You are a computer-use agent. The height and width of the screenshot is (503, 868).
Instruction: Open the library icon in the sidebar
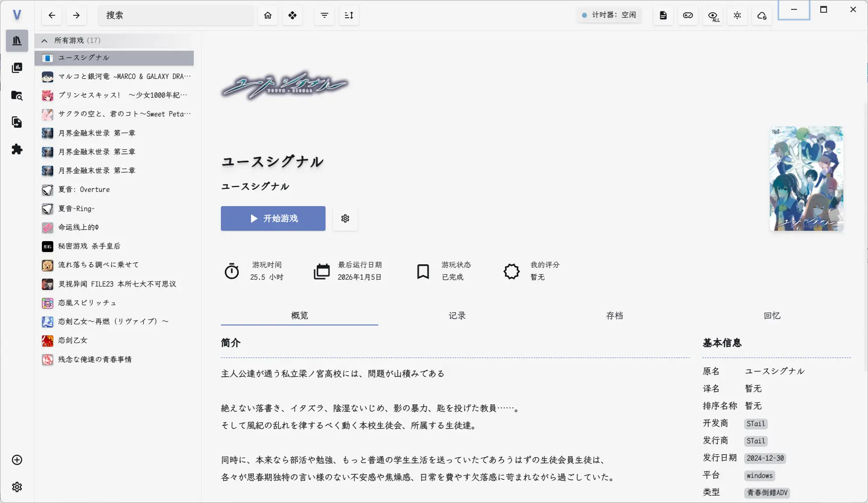[17, 41]
